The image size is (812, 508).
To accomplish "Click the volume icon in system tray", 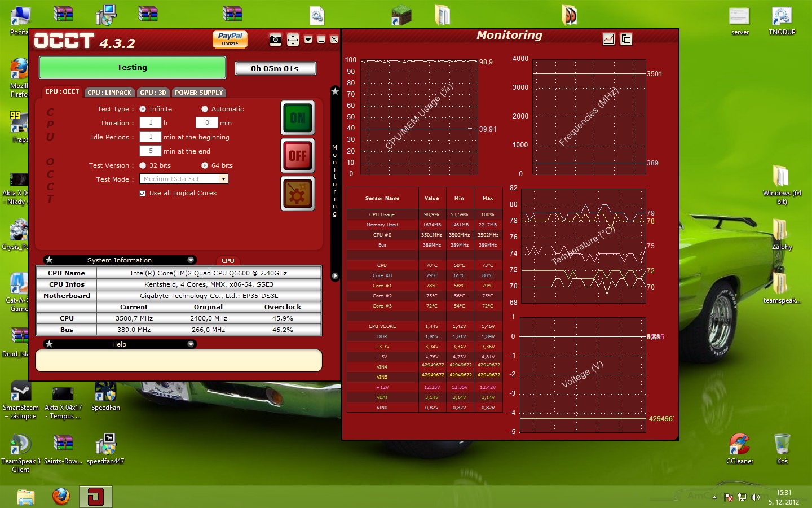I will (756, 497).
